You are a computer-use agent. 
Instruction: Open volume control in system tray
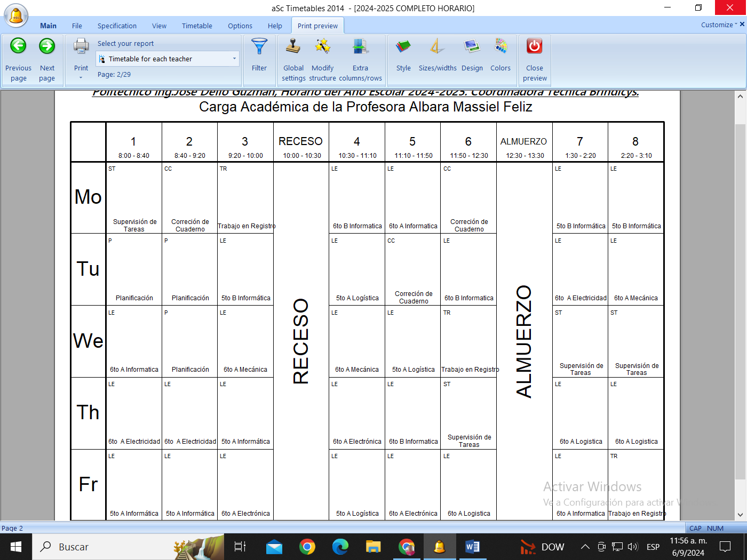[633, 547]
